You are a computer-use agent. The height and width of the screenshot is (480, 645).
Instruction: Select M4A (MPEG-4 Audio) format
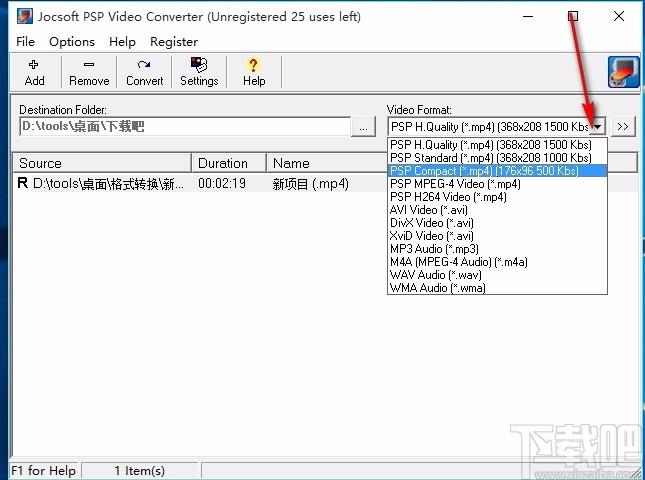(x=497, y=262)
